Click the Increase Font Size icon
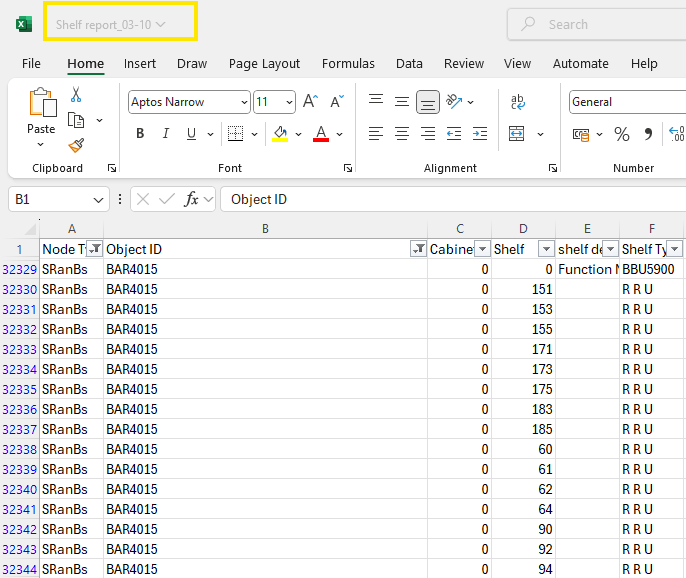 pyautogui.click(x=310, y=102)
